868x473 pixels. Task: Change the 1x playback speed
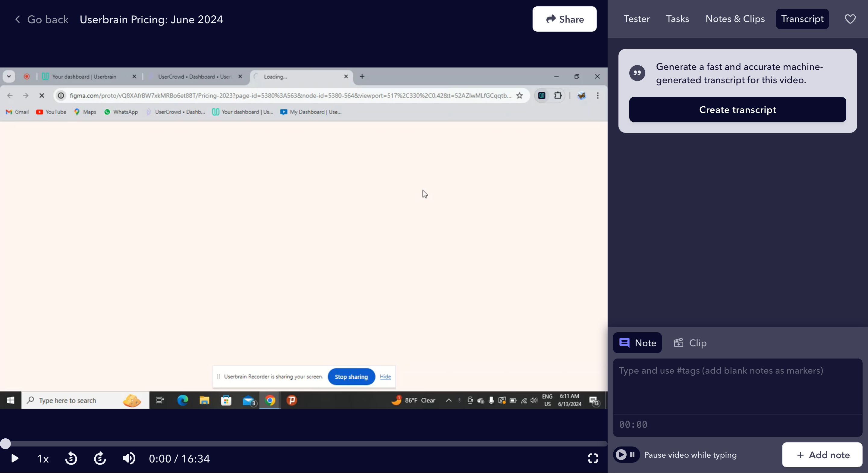click(x=43, y=459)
